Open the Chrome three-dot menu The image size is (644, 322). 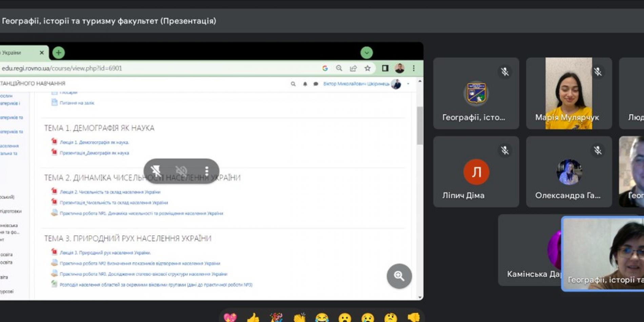pos(414,68)
